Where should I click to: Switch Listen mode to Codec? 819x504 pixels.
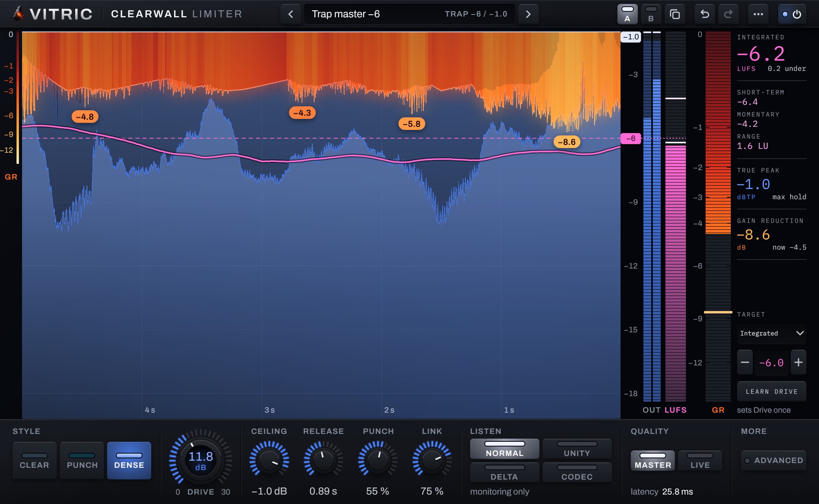pos(577,472)
